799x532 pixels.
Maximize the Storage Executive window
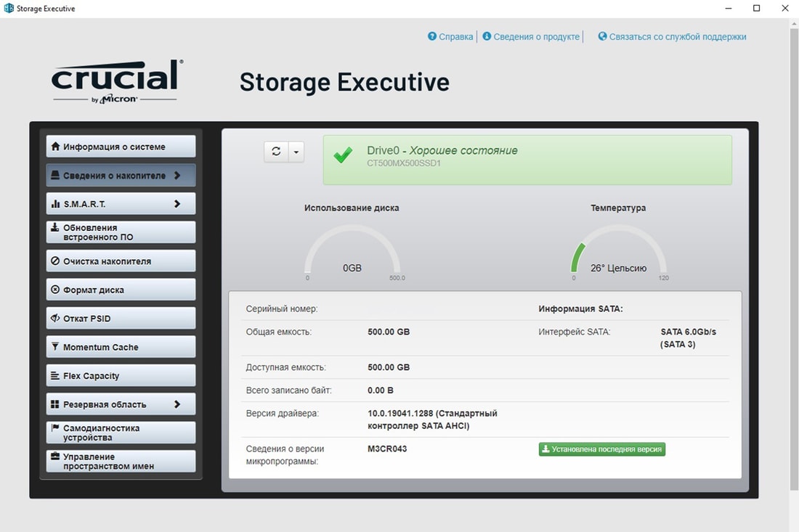[x=756, y=8]
